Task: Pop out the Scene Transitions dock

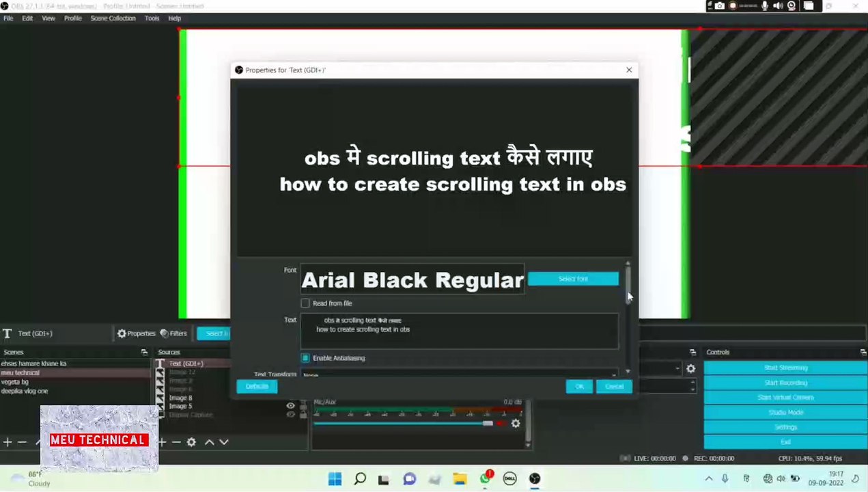Action: (692, 353)
